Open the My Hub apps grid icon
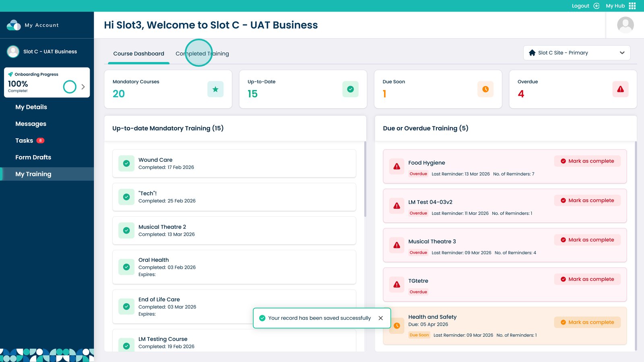This screenshot has height=362, width=644. [x=632, y=6]
